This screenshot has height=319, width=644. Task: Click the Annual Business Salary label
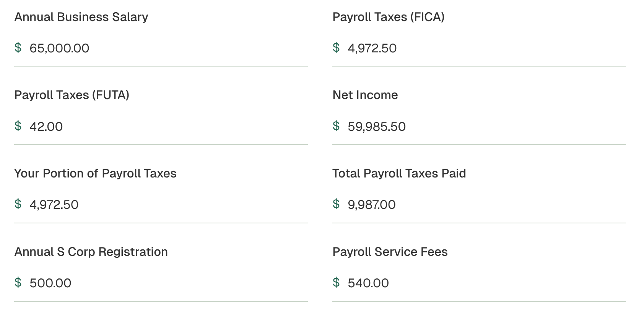pyautogui.click(x=81, y=17)
